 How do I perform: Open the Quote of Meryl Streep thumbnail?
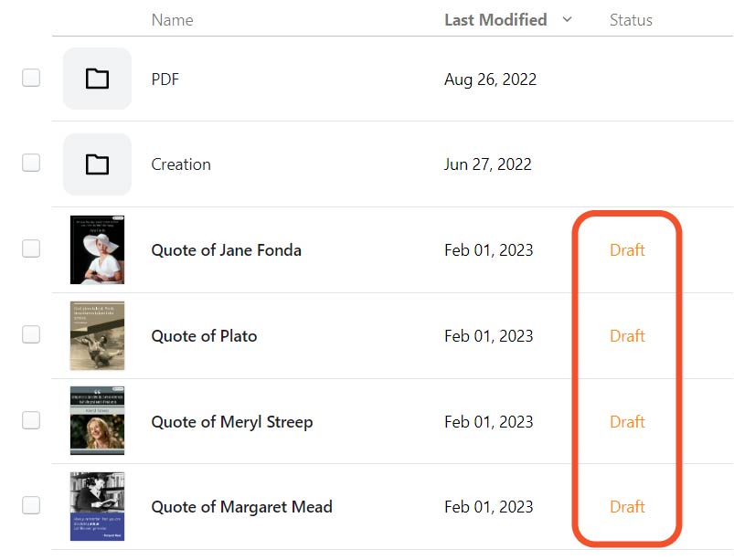pyautogui.click(x=98, y=420)
